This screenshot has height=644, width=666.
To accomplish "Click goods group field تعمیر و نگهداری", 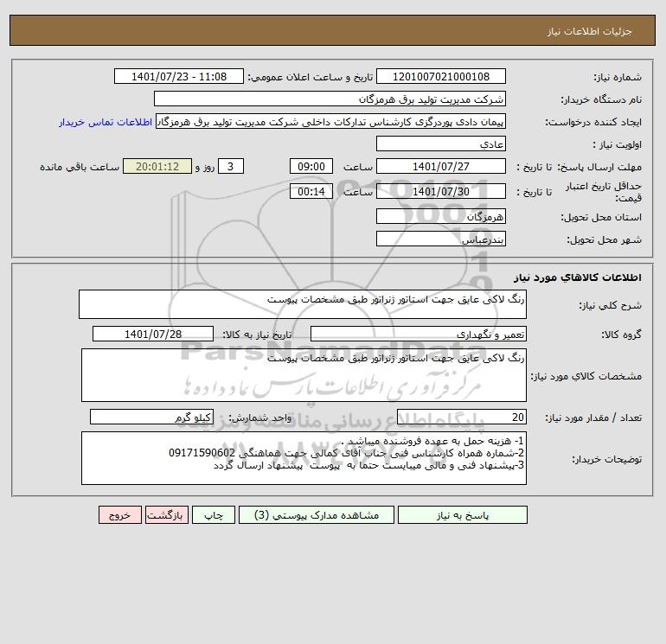I will tap(419, 334).
